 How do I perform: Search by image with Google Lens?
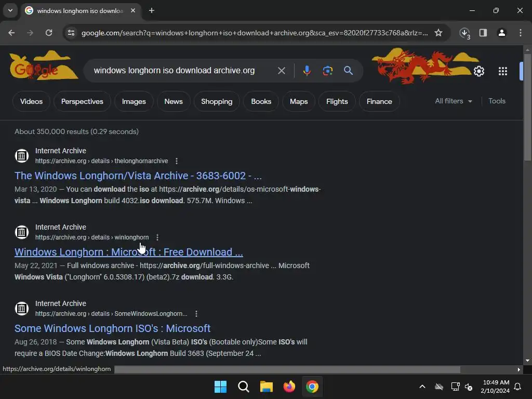(x=327, y=71)
